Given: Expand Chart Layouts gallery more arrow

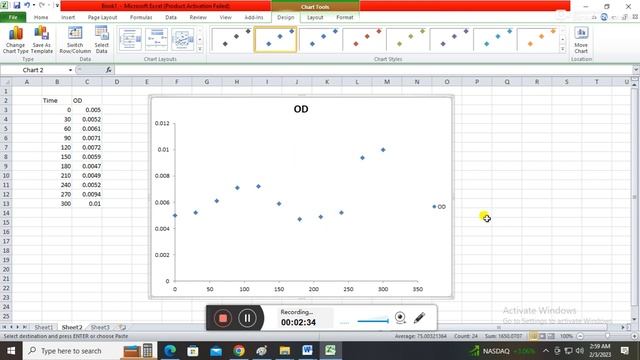Looking at the screenshot, I should click(200, 49).
